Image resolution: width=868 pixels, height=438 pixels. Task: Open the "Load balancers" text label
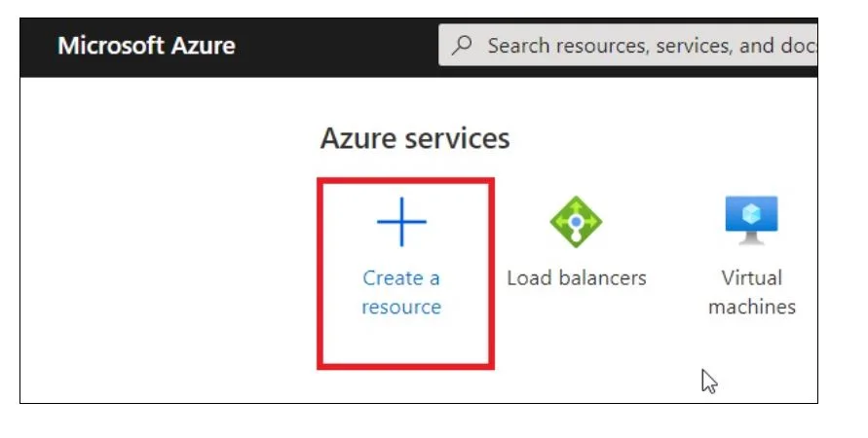pos(577,277)
